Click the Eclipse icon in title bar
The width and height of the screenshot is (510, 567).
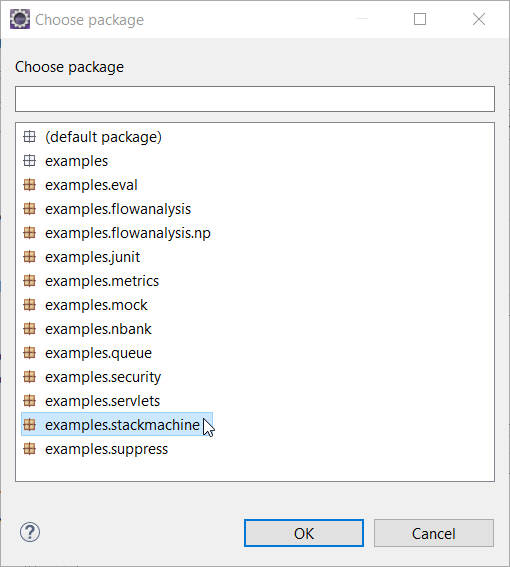tap(20, 19)
